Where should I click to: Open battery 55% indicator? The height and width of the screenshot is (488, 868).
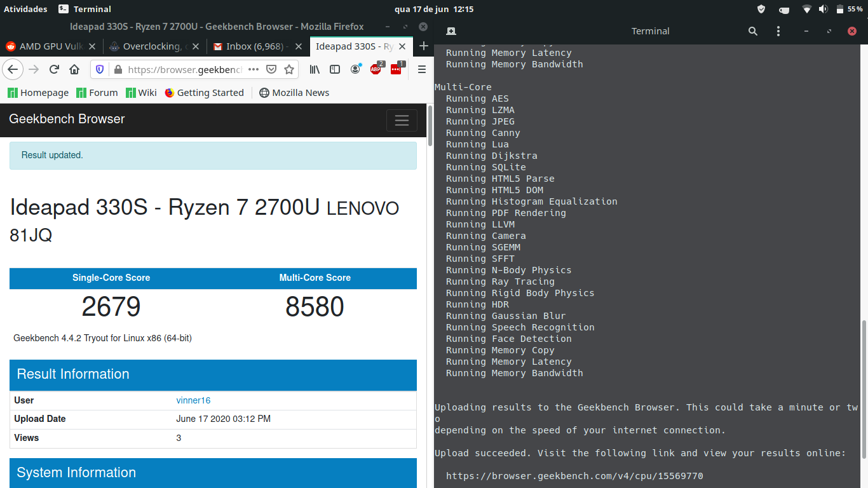click(849, 9)
